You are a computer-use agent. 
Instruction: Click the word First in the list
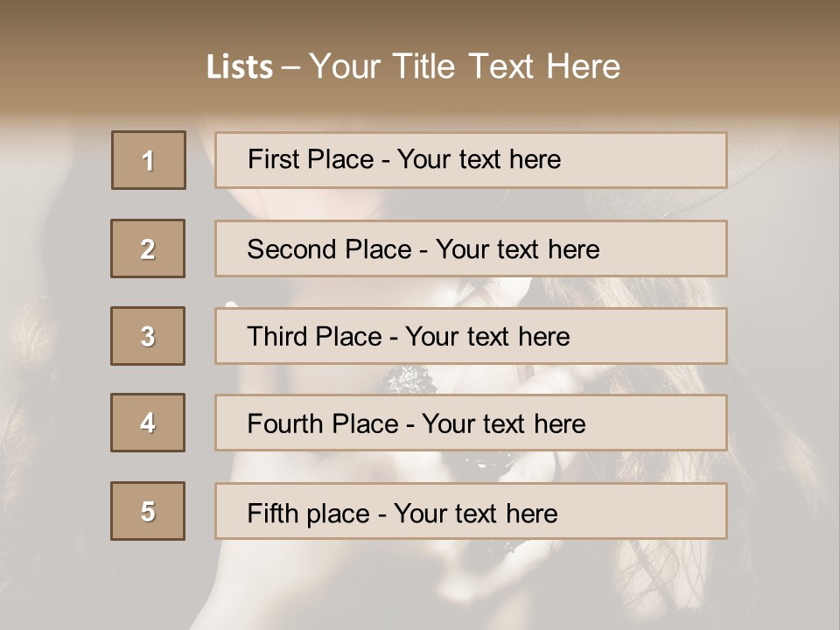[x=272, y=159]
